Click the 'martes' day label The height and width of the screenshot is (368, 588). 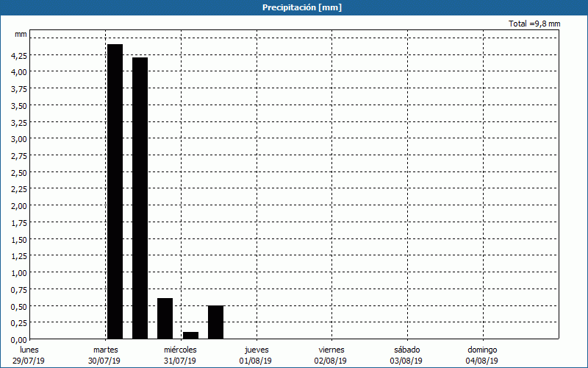106,350
